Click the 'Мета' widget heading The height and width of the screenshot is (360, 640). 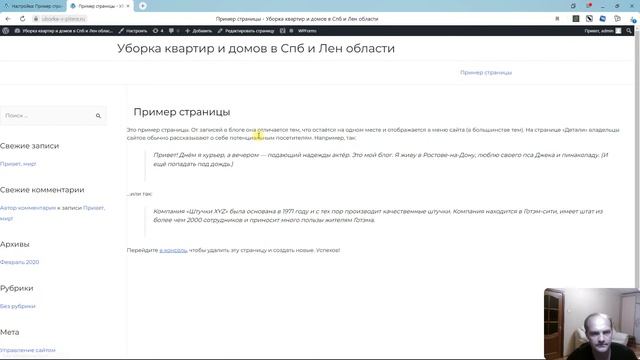[x=10, y=332]
